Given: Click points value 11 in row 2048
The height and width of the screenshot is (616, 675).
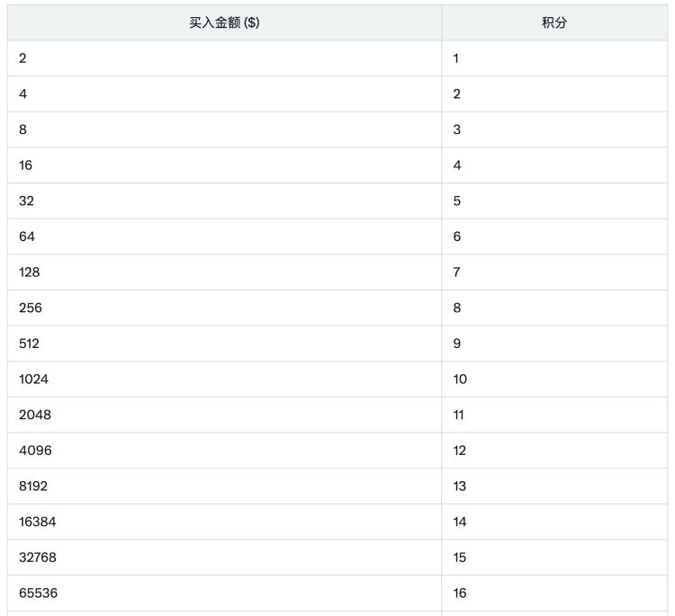Looking at the screenshot, I should [x=554, y=415].
